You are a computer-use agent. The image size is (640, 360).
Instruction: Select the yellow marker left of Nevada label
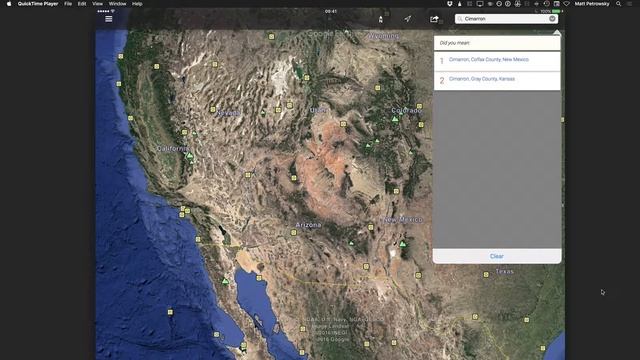(213, 109)
